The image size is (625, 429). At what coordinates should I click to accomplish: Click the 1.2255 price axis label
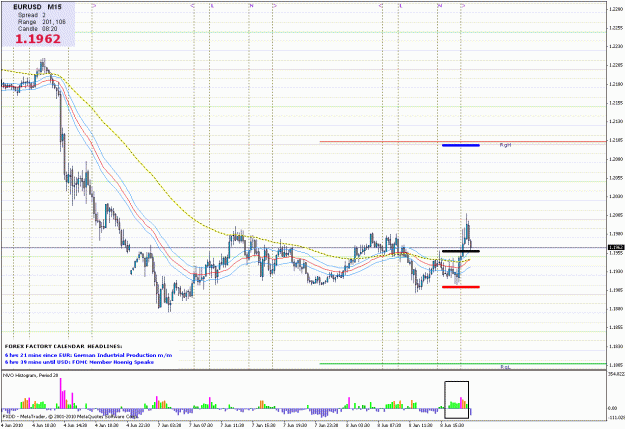point(616,28)
